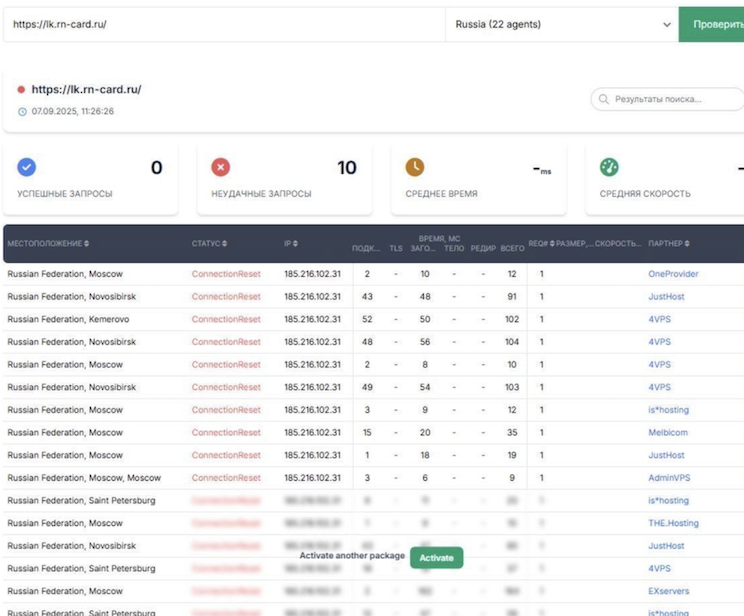Click the green speedometer average speed icon
Screen dimensions: 744x616
(x=609, y=168)
